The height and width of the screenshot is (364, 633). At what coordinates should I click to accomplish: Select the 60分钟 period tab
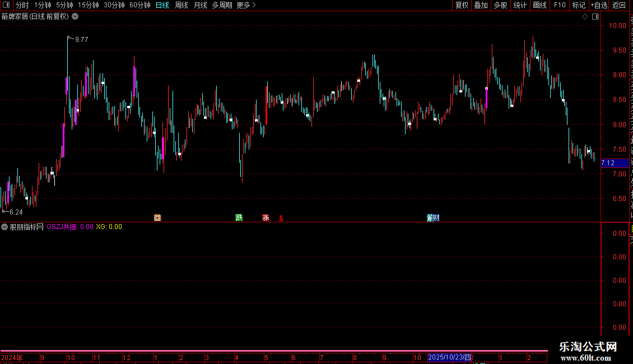[x=139, y=5]
